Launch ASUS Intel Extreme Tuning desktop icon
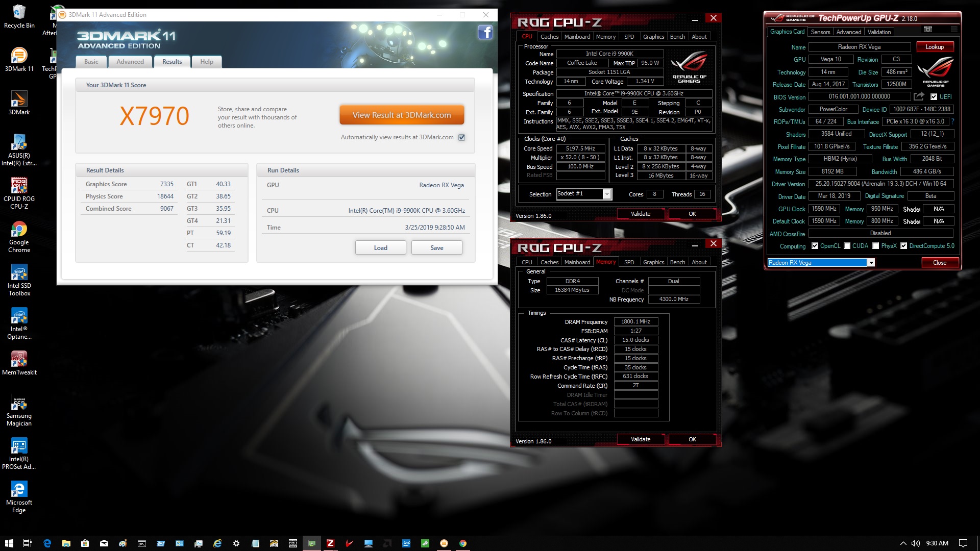 point(19,150)
